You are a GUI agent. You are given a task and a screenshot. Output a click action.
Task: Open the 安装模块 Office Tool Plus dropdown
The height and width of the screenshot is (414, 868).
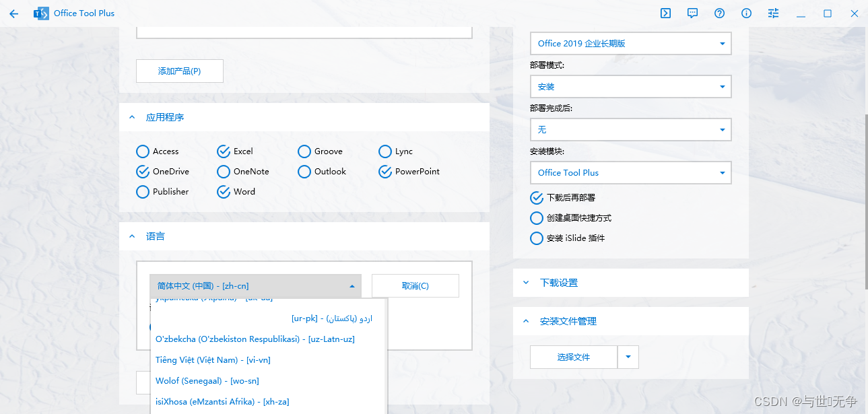pos(631,173)
